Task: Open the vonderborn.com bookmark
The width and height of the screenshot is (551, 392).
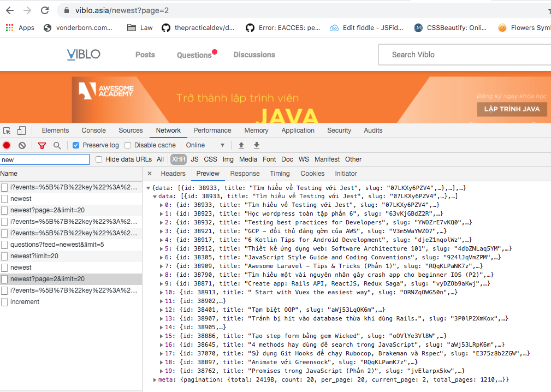Action: tap(78, 28)
